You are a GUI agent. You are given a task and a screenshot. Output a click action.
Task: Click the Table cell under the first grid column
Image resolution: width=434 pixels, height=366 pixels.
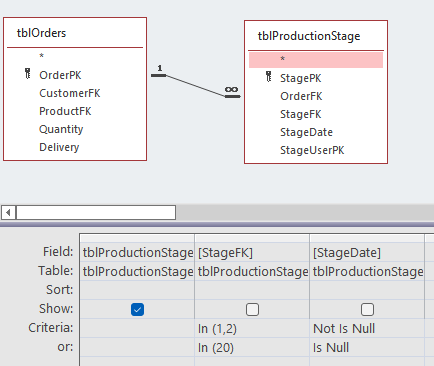click(x=137, y=271)
